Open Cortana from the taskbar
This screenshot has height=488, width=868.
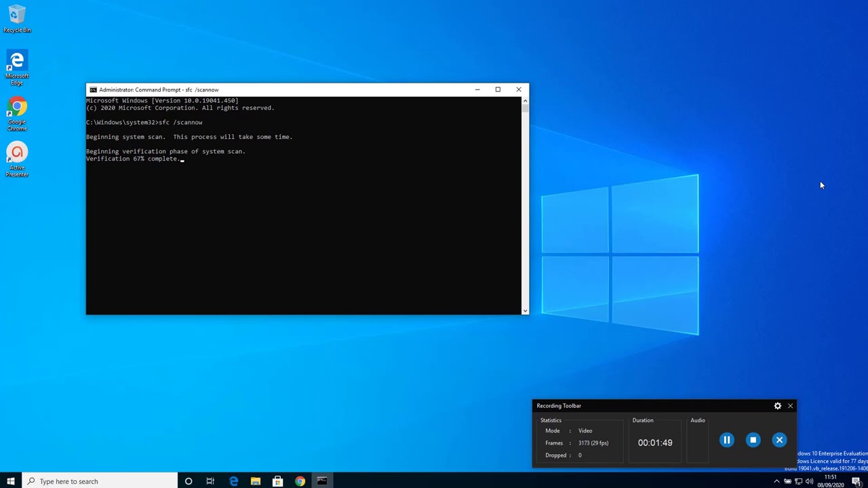(189, 481)
